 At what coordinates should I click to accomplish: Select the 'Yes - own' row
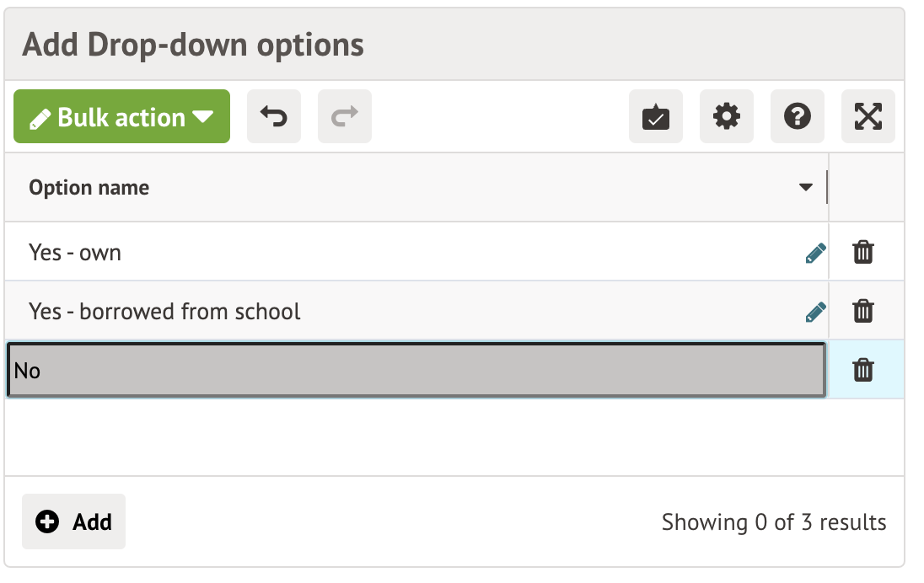337,253
